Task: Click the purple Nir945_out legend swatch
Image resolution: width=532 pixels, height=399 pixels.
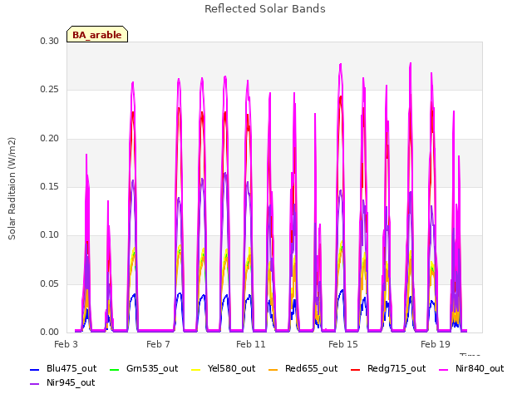Action: point(35,384)
